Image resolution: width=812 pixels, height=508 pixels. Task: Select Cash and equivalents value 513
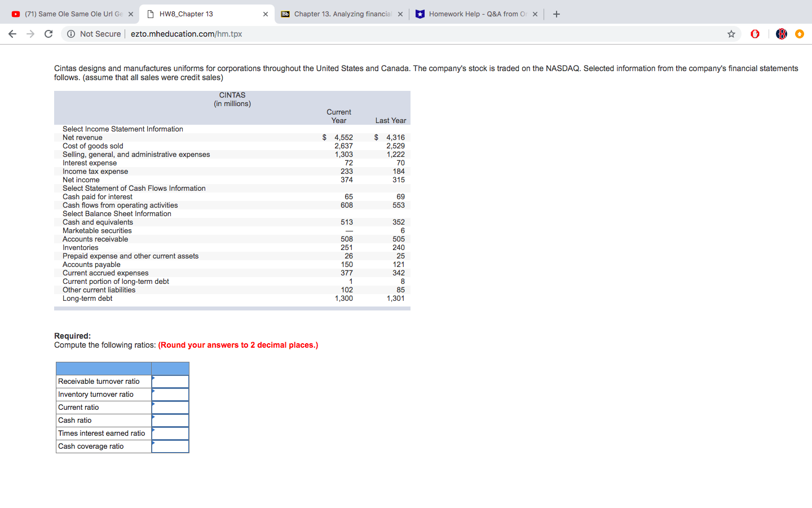tap(347, 222)
